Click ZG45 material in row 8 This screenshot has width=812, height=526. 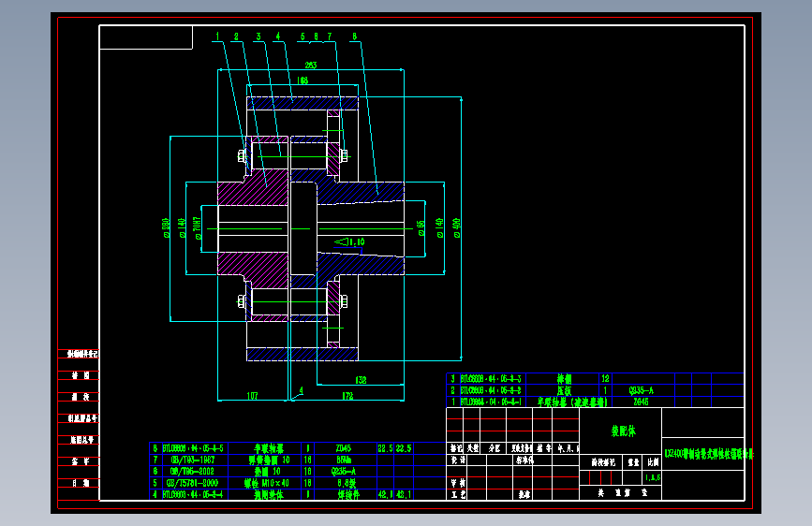click(344, 448)
